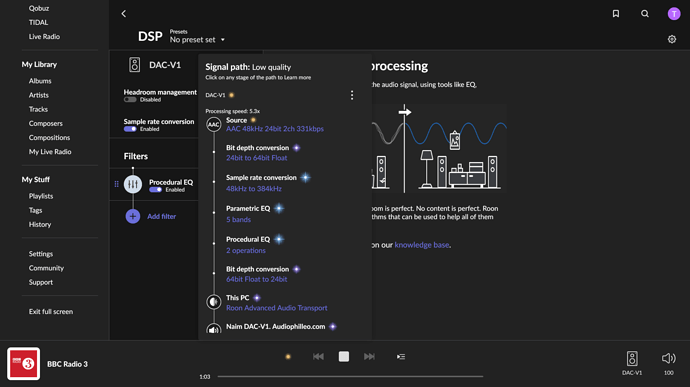Click the Naim DAC-V1 speaker icon in signal path
The width and height of the screenshot is (690, 387).
(x=213, y=328)
